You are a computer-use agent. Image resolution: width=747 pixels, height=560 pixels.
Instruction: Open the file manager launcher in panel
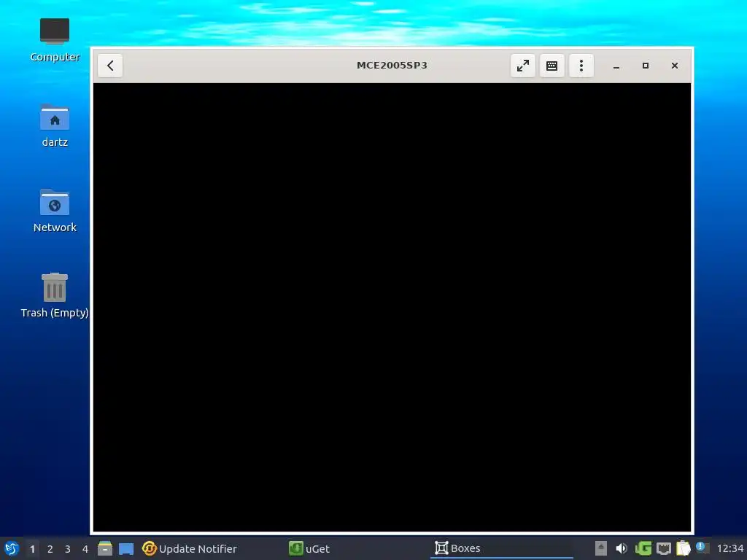click(x=105, y=548)
